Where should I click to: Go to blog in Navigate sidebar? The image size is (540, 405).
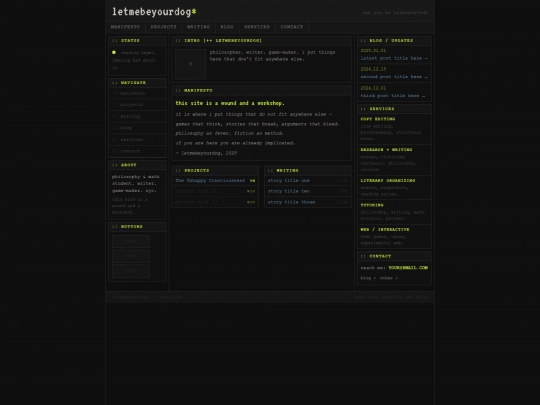coord(137,128)
